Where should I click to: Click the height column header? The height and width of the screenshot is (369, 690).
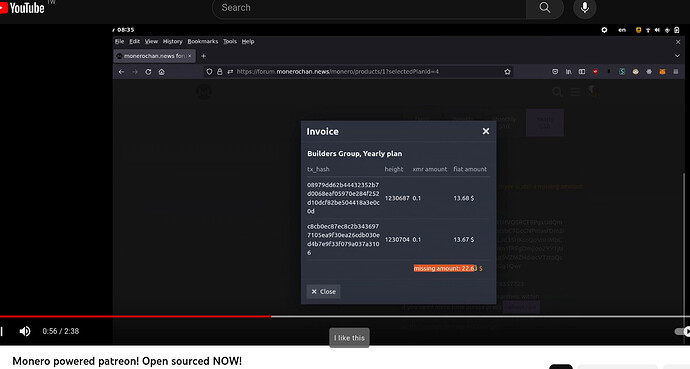pyautogui.click(x=394, y=169)
